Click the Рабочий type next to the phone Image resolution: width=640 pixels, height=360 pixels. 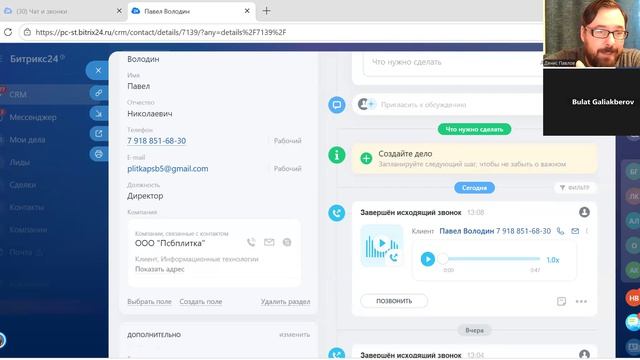tap(288, 141)
